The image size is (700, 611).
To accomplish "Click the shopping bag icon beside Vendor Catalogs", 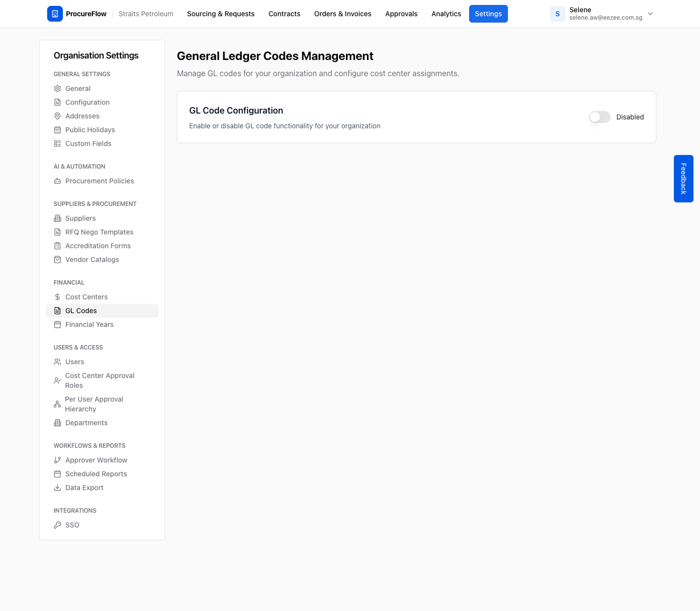I will point(57,260).
